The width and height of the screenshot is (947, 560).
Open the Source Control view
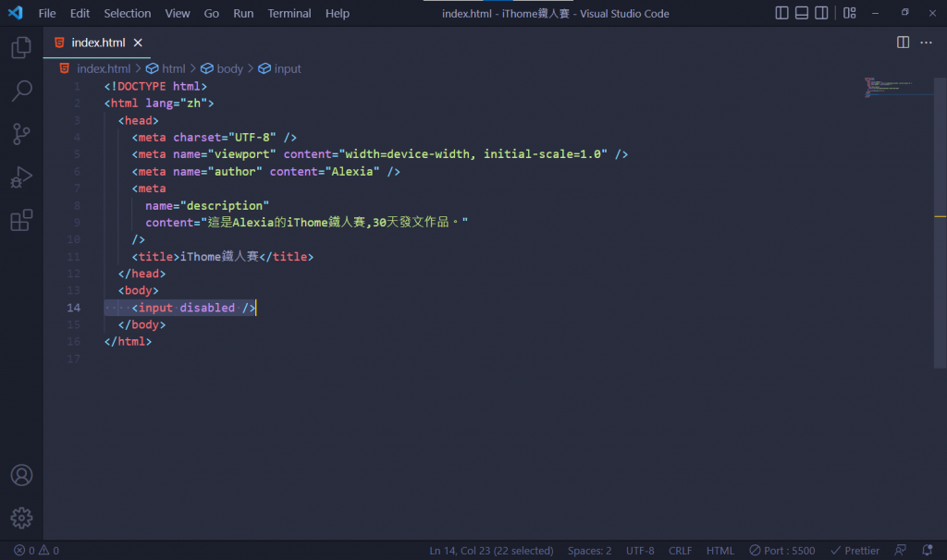(21, 134)
